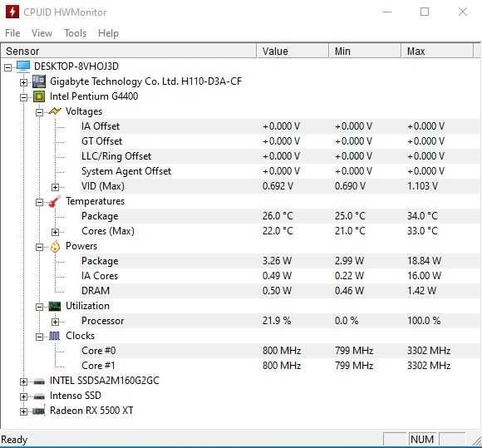Click the Intel Pentium G4400 CPU chip icon
This screenshot has height=448, width=482.
39,96
